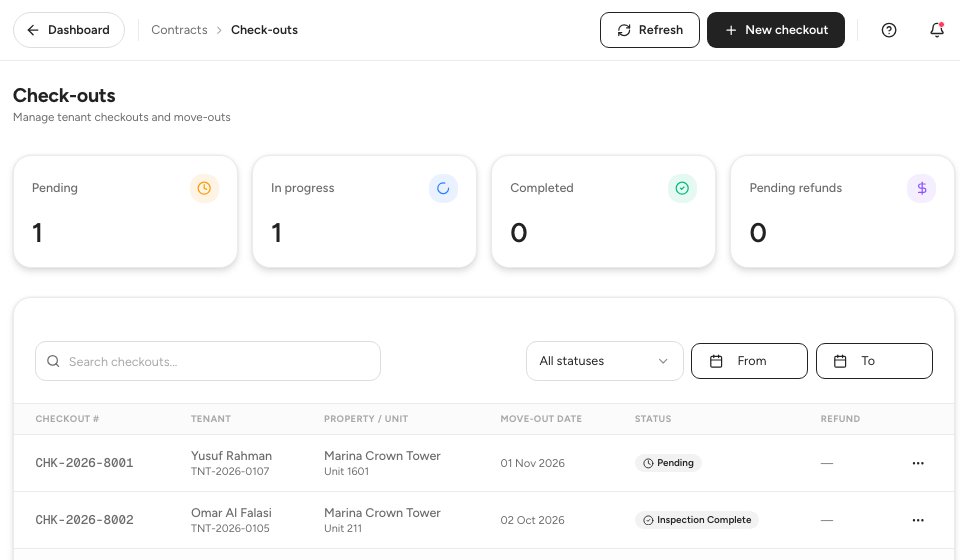Click tenant name Yusuf Rahman
Screen dimensions: 960x560
pyautogui.click(x=231, y=456)
